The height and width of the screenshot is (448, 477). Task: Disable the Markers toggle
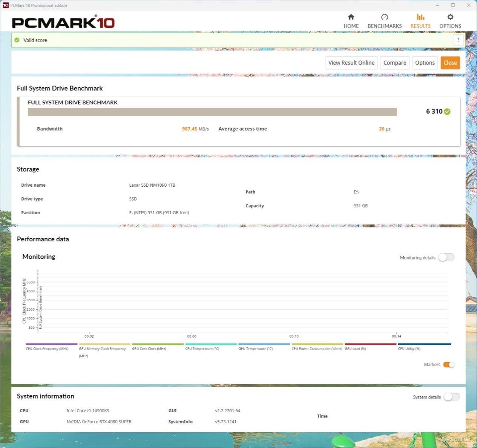tap(449, 365)
